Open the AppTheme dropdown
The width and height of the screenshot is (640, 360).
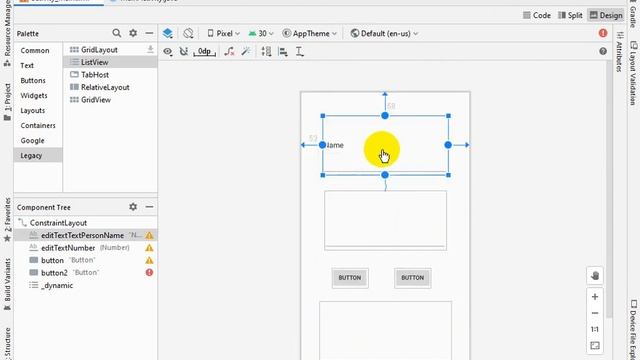coord(310,33)
